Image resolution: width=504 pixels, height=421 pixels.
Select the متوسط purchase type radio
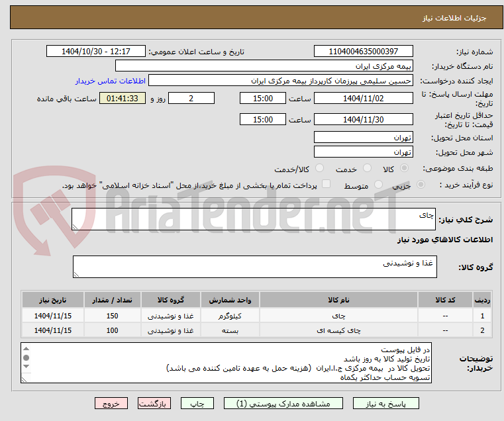[x=378, y=185]
